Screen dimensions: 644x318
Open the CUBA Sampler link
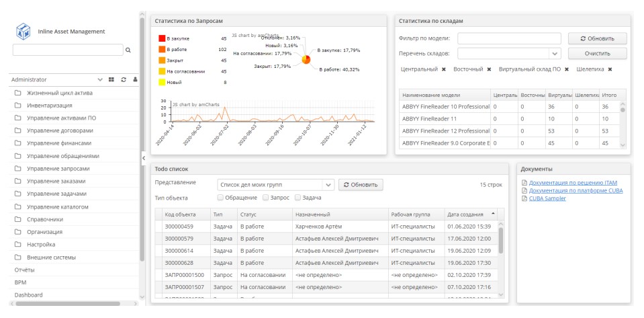(x=547, y=198)
